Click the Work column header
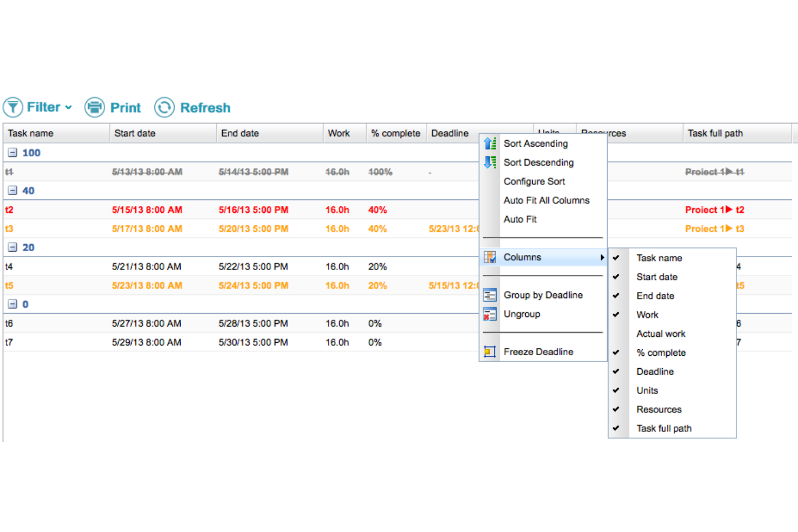This screenshot has height=532, width=798. point(345,133)
